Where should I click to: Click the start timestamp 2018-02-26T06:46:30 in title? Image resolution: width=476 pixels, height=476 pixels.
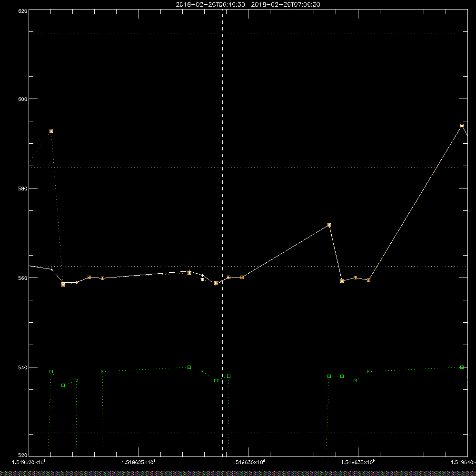click(210, 5)
